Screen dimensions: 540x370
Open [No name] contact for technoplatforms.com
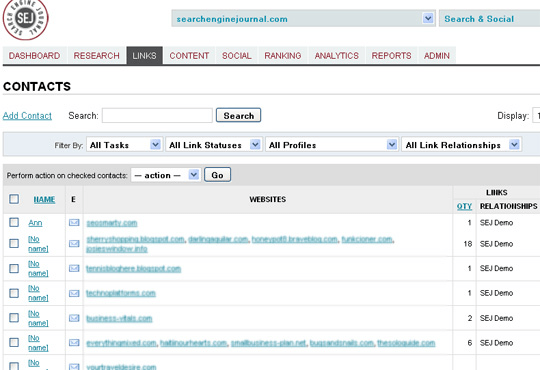coord(38,293)
